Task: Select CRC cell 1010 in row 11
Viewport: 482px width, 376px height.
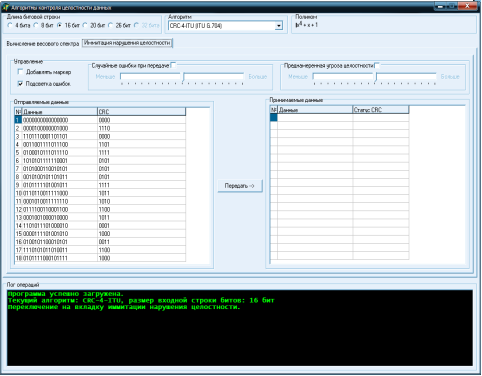Action: click(141, 201)
